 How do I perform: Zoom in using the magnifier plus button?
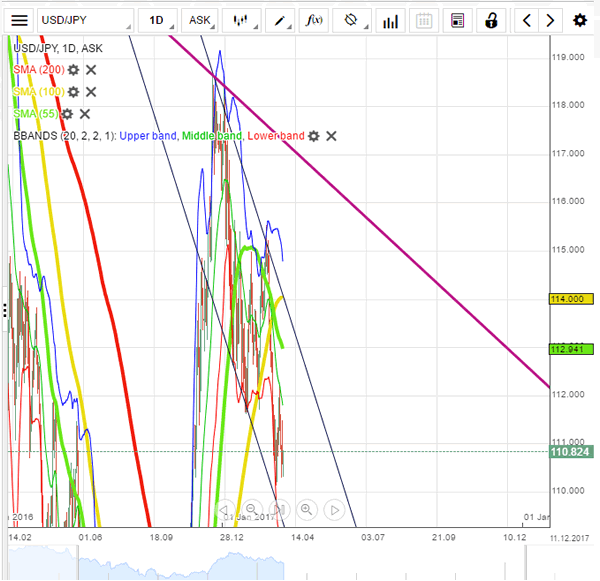pyautogui.click(x=306, y=509)
